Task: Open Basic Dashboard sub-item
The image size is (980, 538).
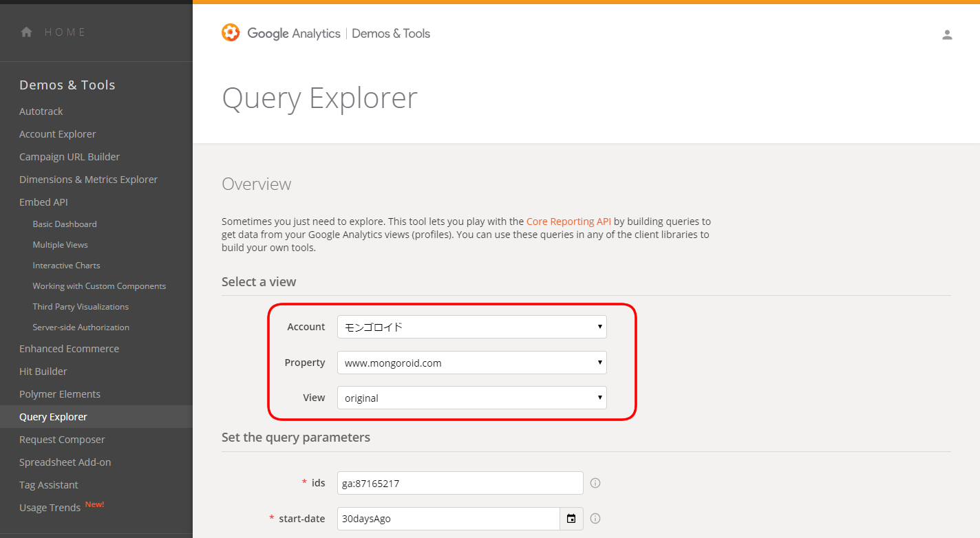Action: [x=65, y=224]
